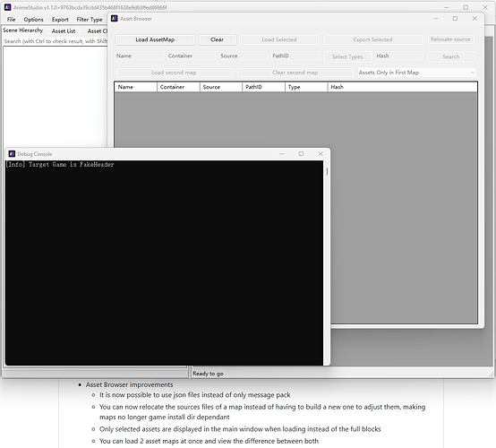
Task: Switch to the Asset List tab
Action: point(64,31)
